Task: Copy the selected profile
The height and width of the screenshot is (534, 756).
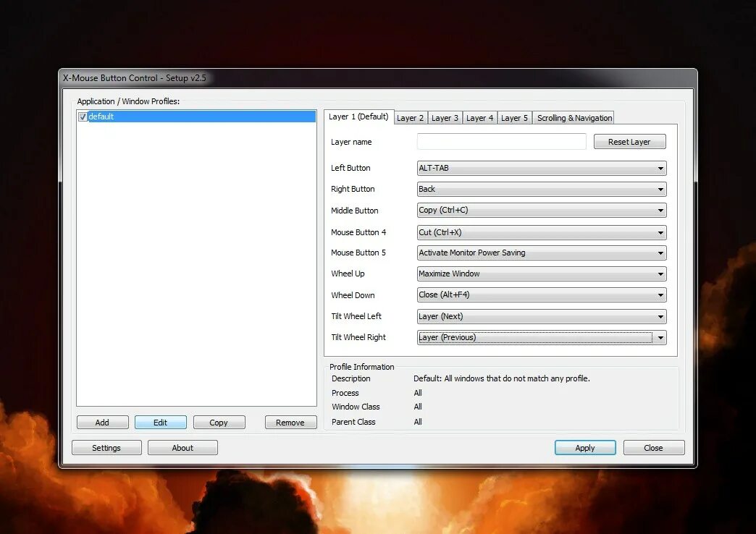Action: point(219,422)
